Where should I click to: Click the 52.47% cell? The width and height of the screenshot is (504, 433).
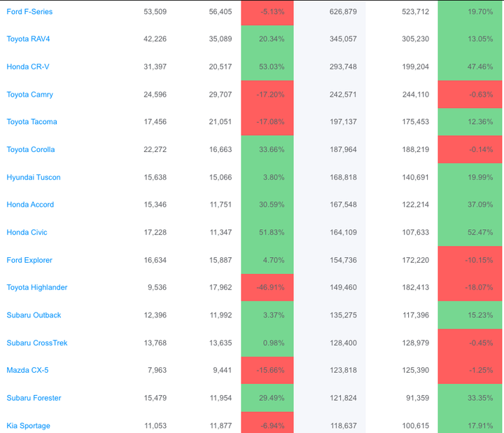pos(470,232)
